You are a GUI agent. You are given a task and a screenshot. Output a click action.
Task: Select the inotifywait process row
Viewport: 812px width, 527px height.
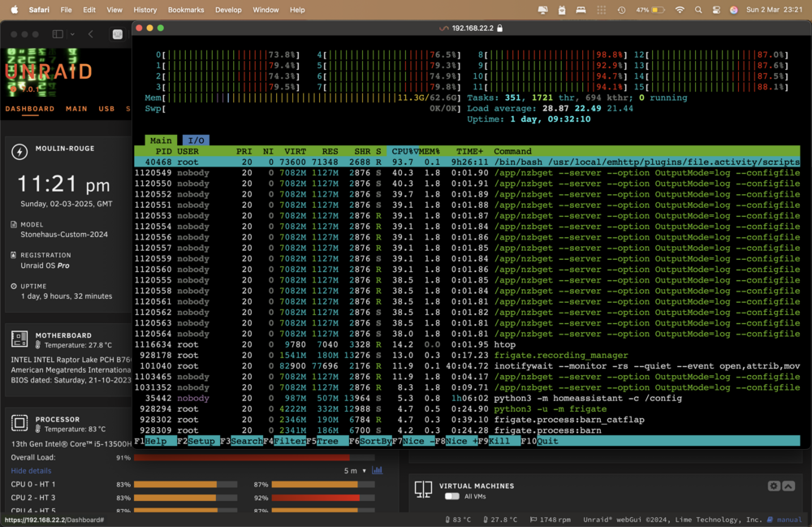[467, 366]
